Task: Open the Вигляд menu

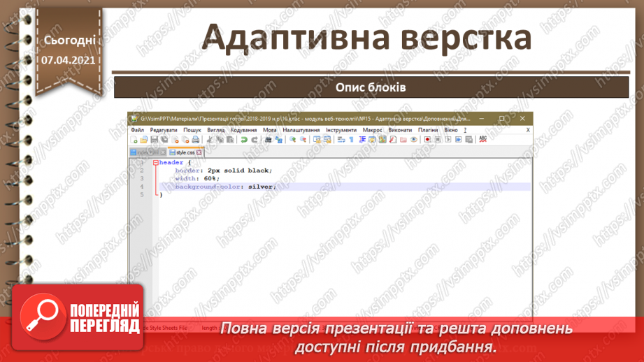Action: coord(215,130)
